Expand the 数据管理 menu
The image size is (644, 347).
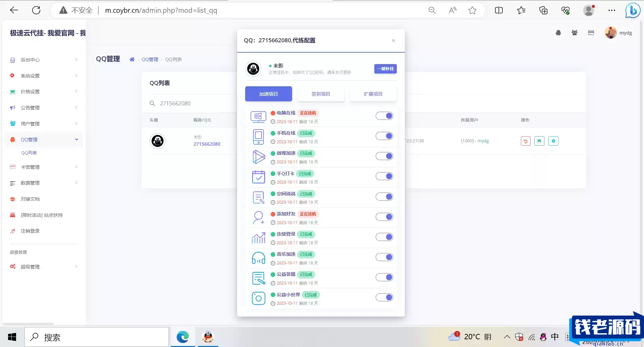[x=44, y=183]
